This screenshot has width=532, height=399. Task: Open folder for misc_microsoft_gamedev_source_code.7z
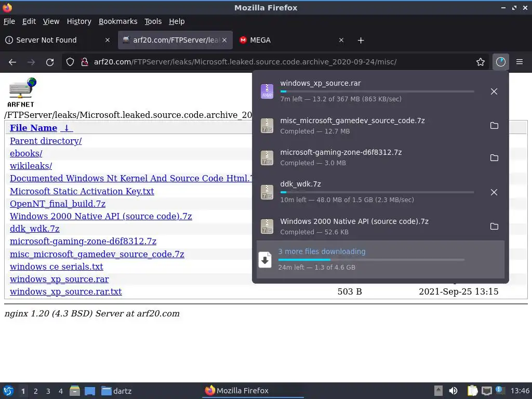(494, 126)
